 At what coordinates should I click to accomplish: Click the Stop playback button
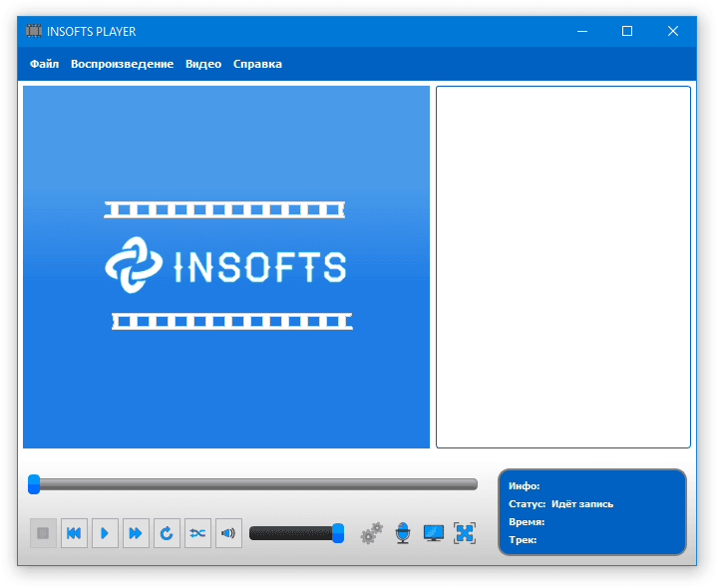[43, 533]
